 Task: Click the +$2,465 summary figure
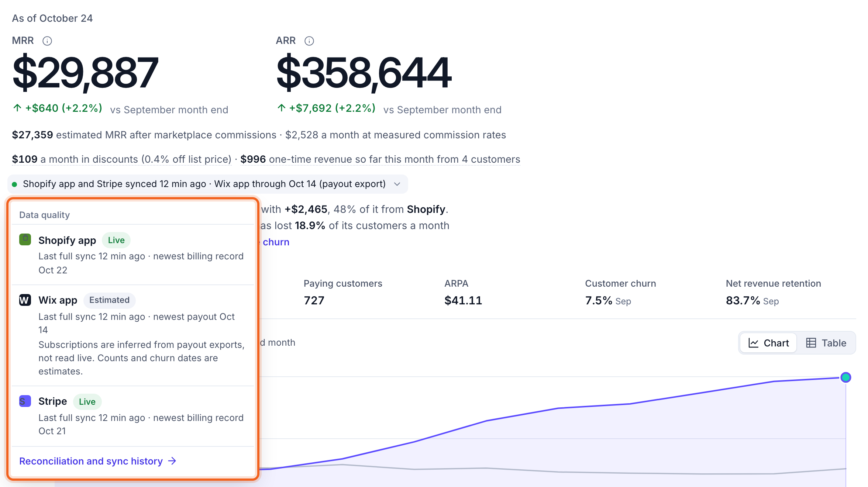click(x=306, y=210)
